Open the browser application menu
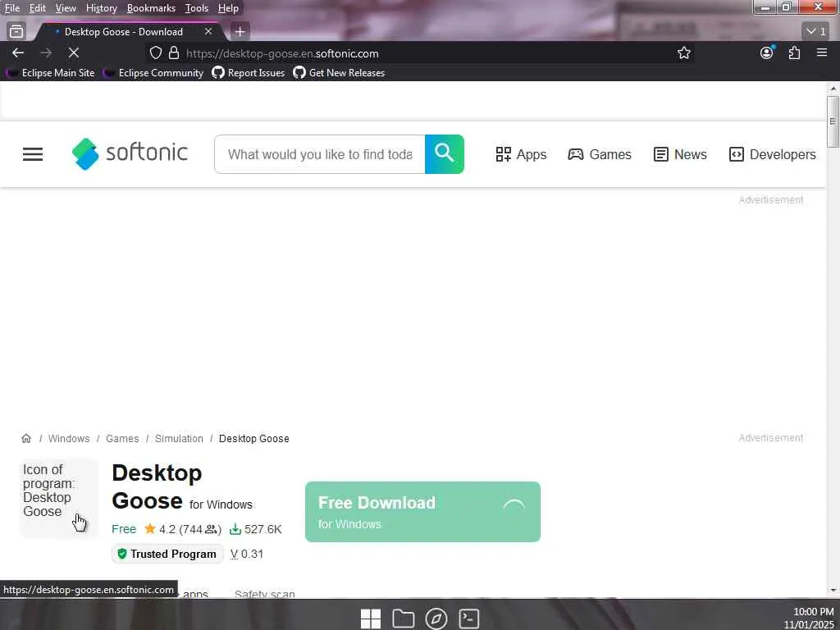840x630 pixels. (822, 52)
